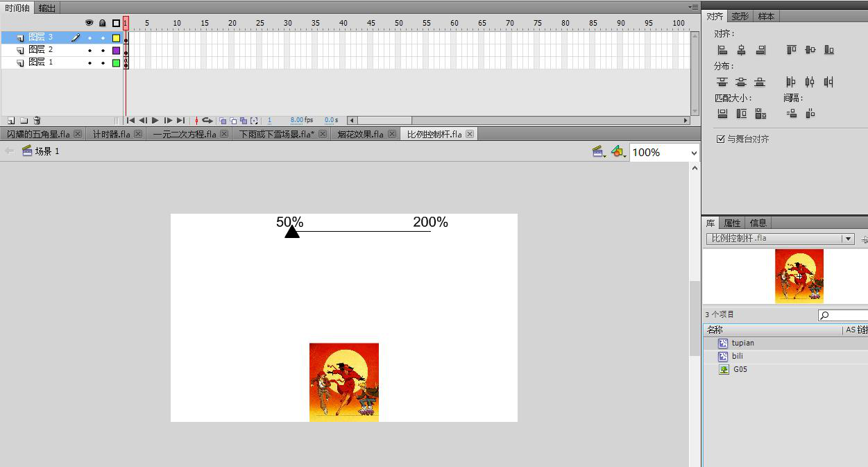
Task: Go to last frame of the timeline
Action: coord(180,121)
